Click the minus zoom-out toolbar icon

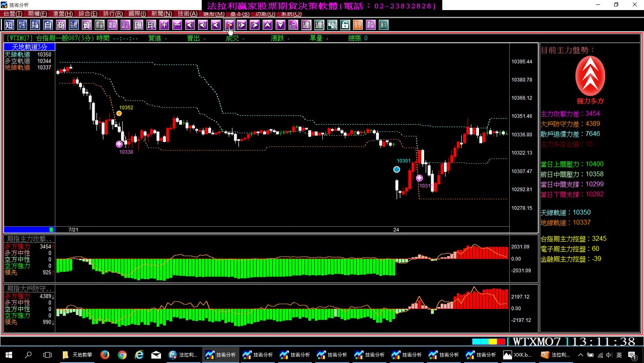177,25
